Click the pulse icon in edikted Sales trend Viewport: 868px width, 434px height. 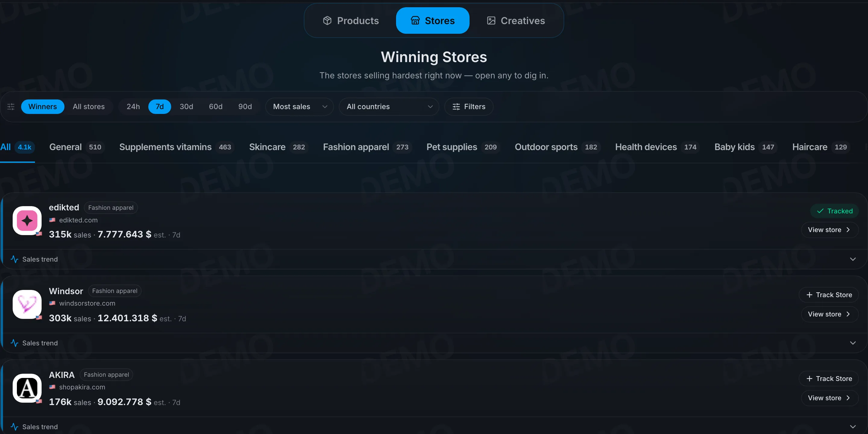pos(14,259)
